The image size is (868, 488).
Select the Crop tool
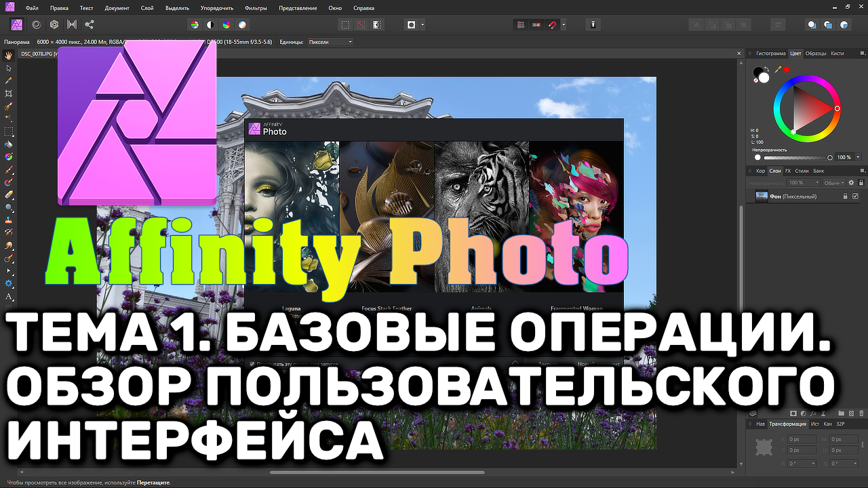click(9, 94)
